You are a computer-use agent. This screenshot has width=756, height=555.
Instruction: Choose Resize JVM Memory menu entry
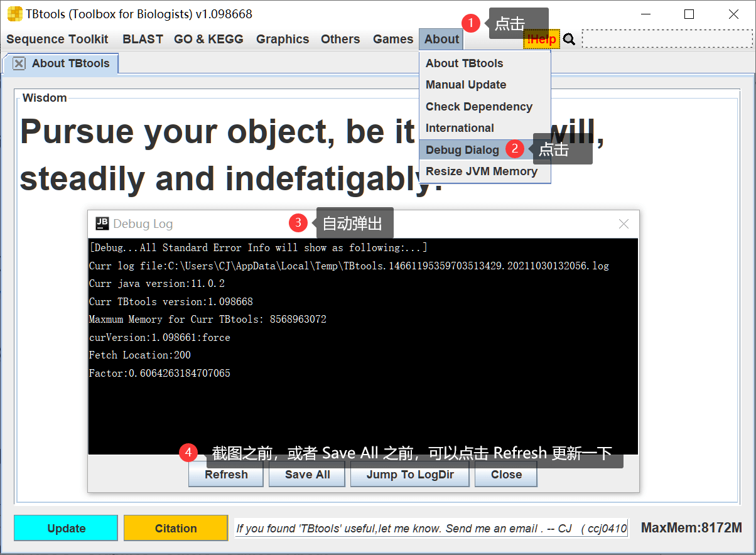[485, 171]
